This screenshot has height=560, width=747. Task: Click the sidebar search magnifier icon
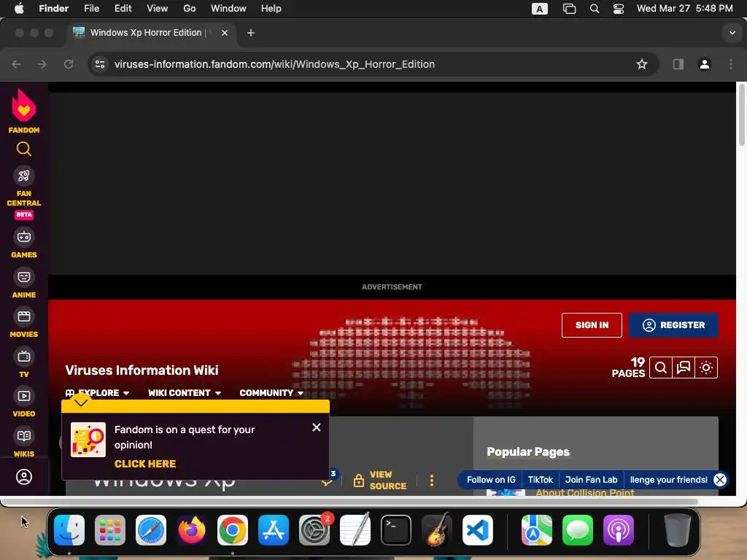pos(24,149)
